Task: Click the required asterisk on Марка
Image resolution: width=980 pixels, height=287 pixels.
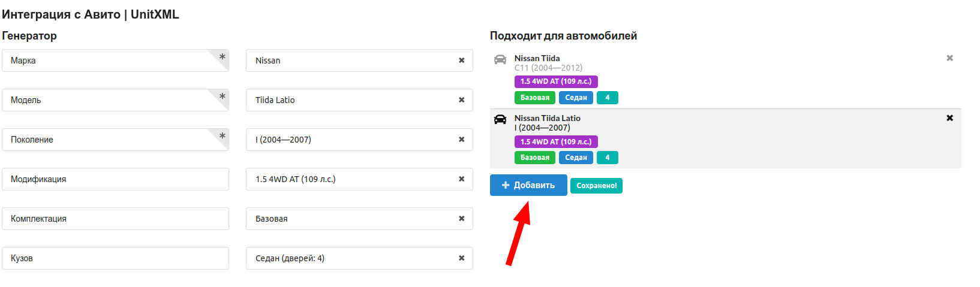Action: (x=222, y=57)
